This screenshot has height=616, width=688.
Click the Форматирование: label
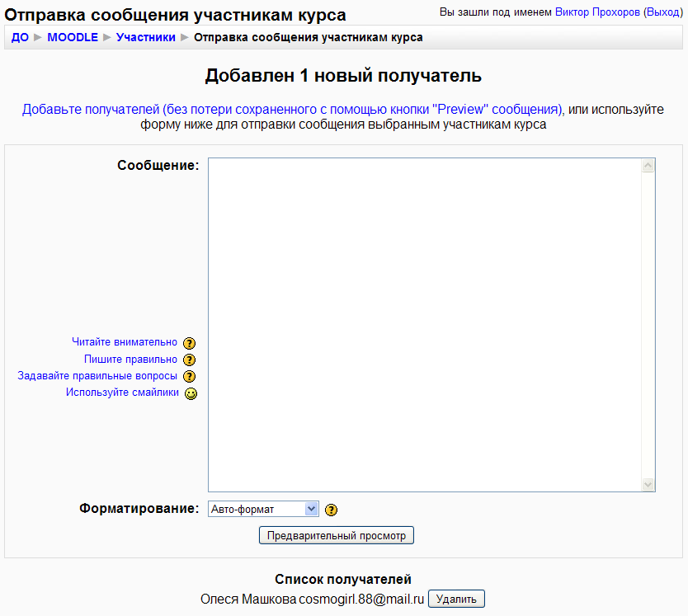[x=139, y=508]
